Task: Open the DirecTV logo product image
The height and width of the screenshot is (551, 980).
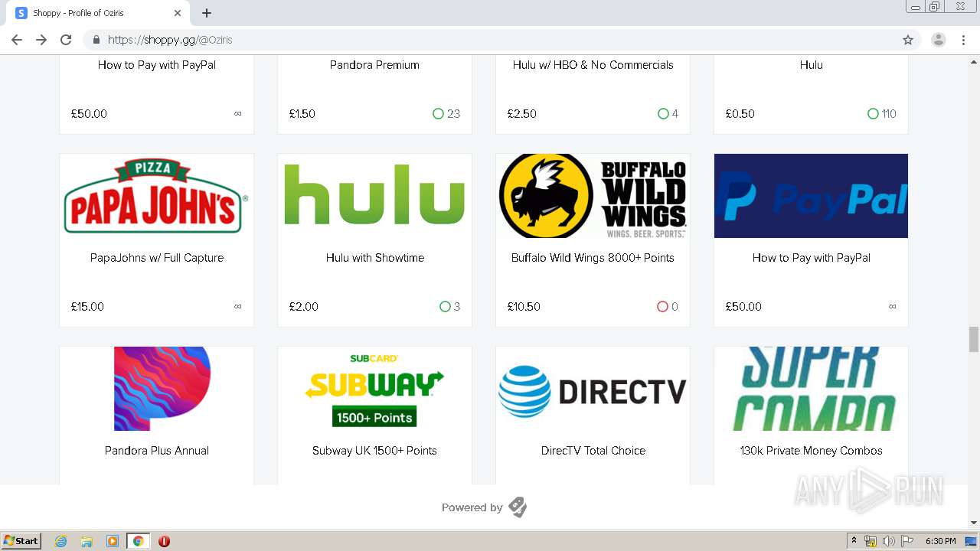Action: tap(593, 389)
